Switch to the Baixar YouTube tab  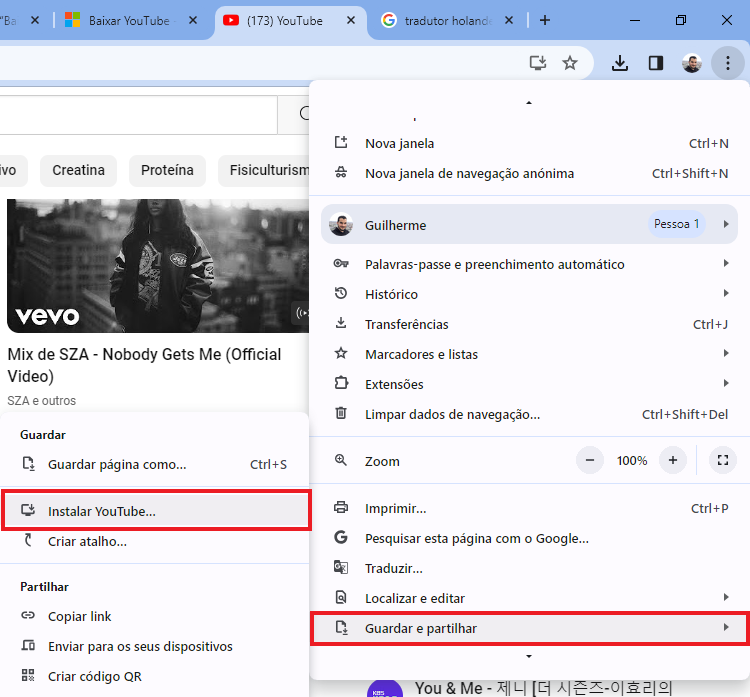point(129,21)
